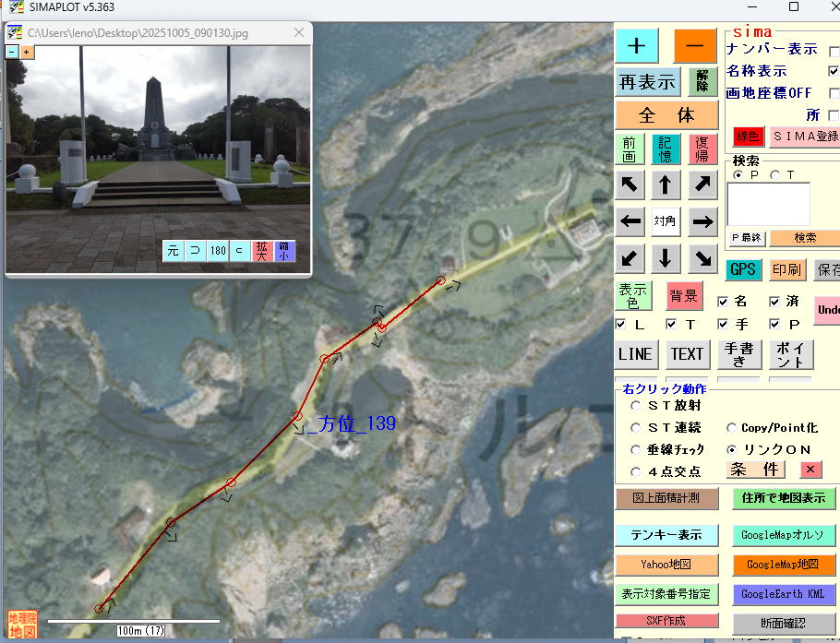The image size is (840, 643).
Task: Rotate photo with the 180 button
Action: [218, 251]
